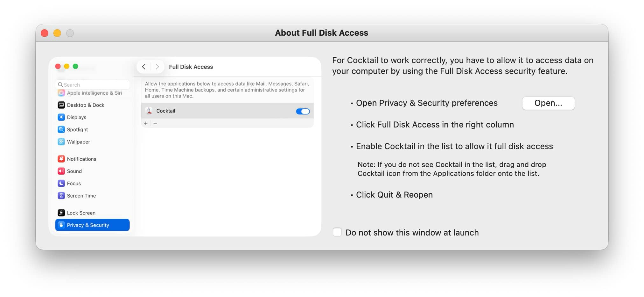The image size is (644, 297).
Task: Click the Open... button
Action: (x=548, y=103)
